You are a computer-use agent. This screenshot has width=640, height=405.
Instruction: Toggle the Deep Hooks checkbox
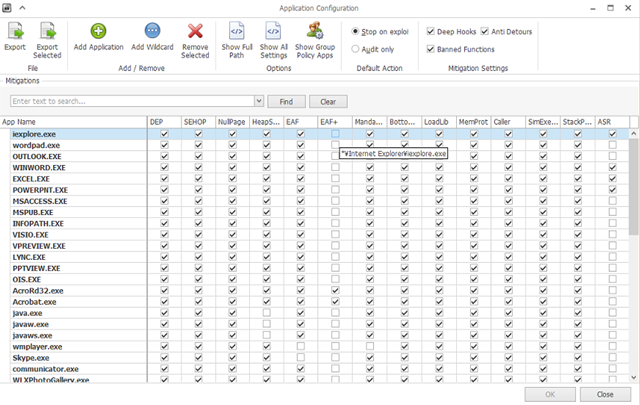tap(431, 31)
